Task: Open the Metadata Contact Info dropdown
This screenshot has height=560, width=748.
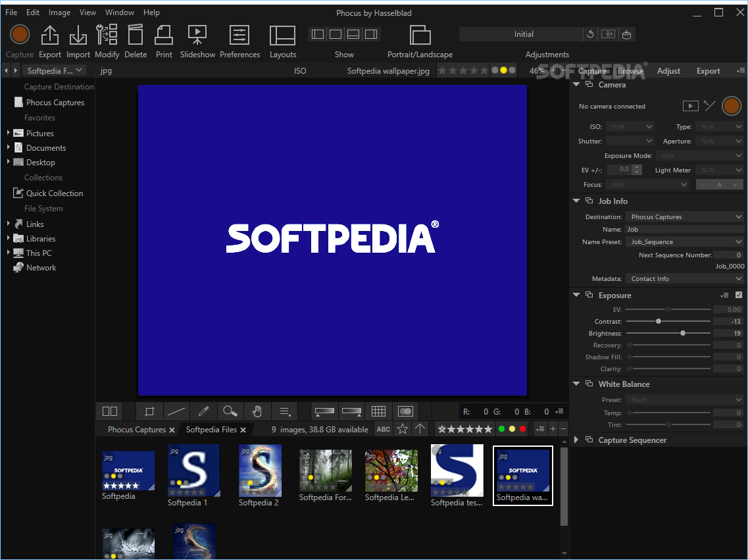Action: tap(685, 278)
